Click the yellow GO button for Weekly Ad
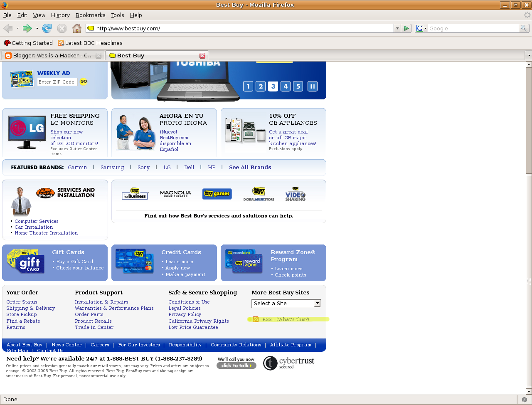 (x=84, y=81)
